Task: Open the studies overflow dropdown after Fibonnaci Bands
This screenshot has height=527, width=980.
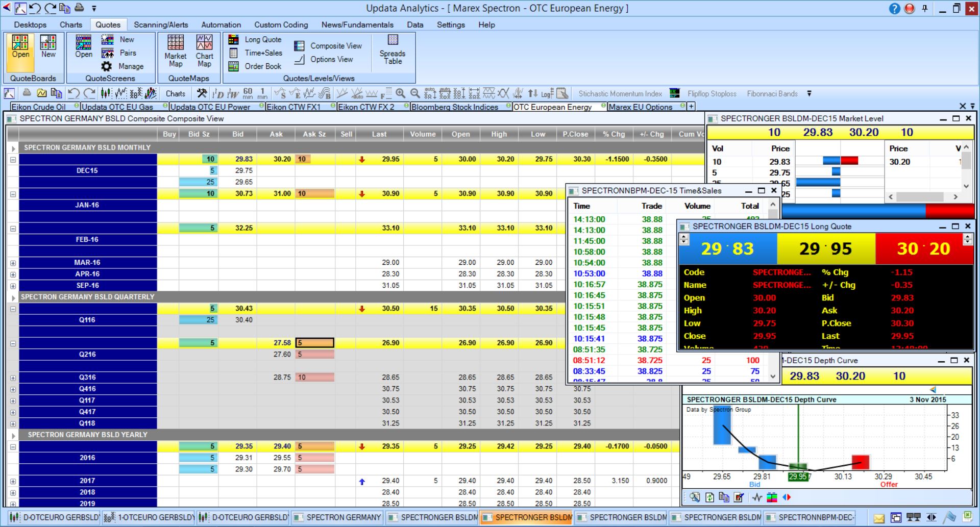Action: (x=809, y=94)
